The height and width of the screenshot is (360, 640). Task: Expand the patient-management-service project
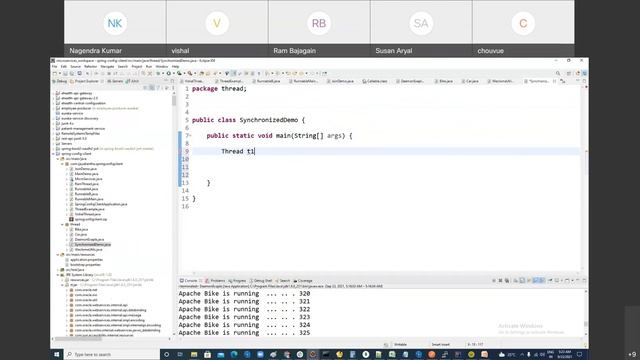[53, 129]
